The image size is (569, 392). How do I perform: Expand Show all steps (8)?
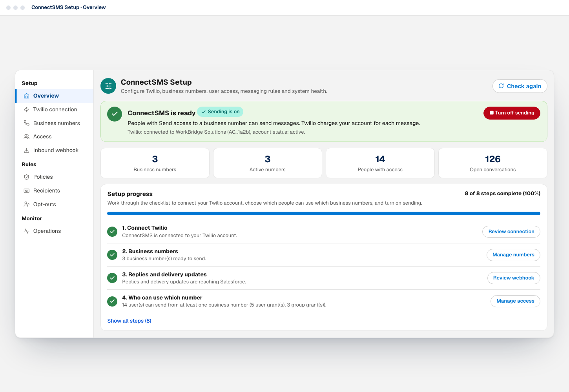(129, 321)
